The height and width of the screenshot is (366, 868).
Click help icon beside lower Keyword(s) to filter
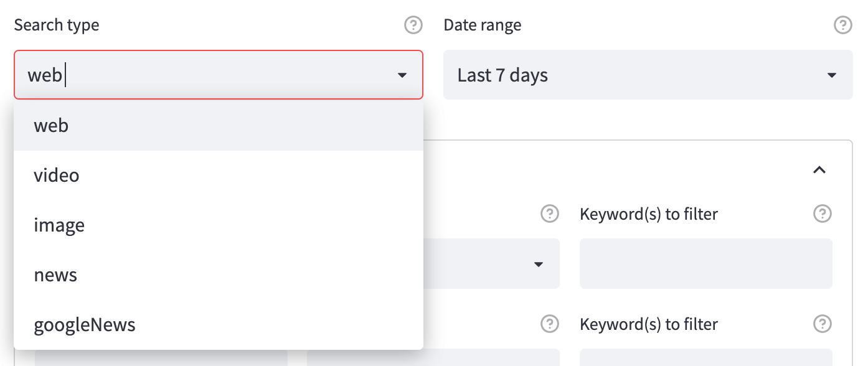pos(823,324)
